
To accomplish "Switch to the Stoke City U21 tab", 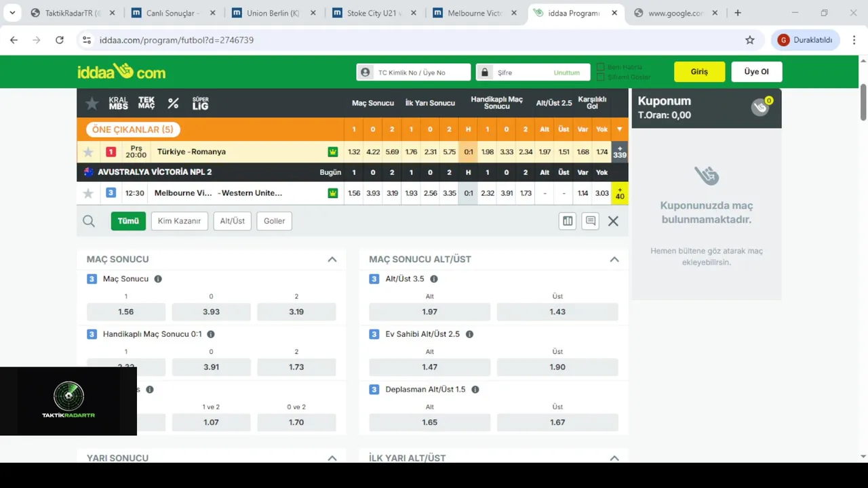I will 374,13.
